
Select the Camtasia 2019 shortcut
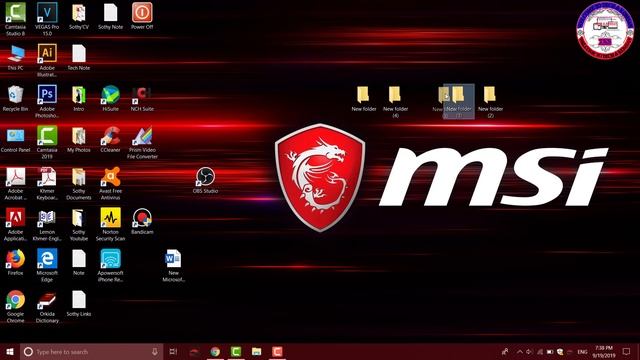click(47, 136)
